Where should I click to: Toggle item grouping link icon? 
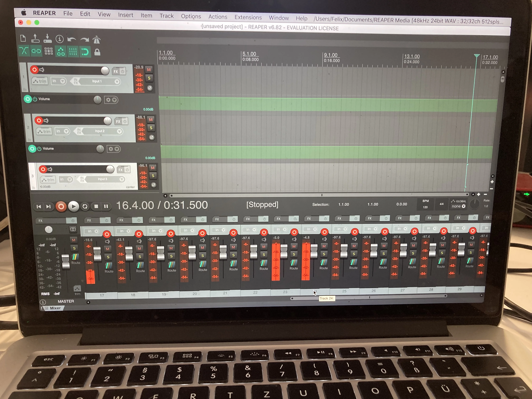pos(36,51)
